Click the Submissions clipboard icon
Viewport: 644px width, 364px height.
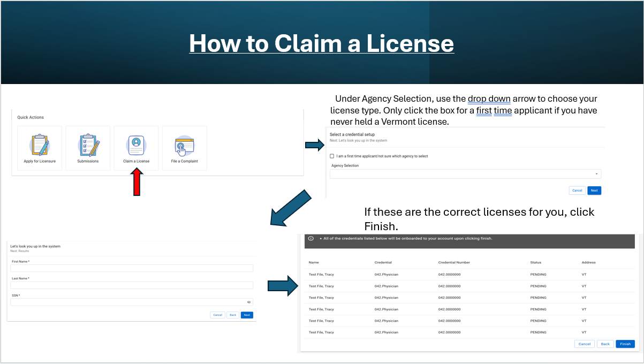pos(88,148)
